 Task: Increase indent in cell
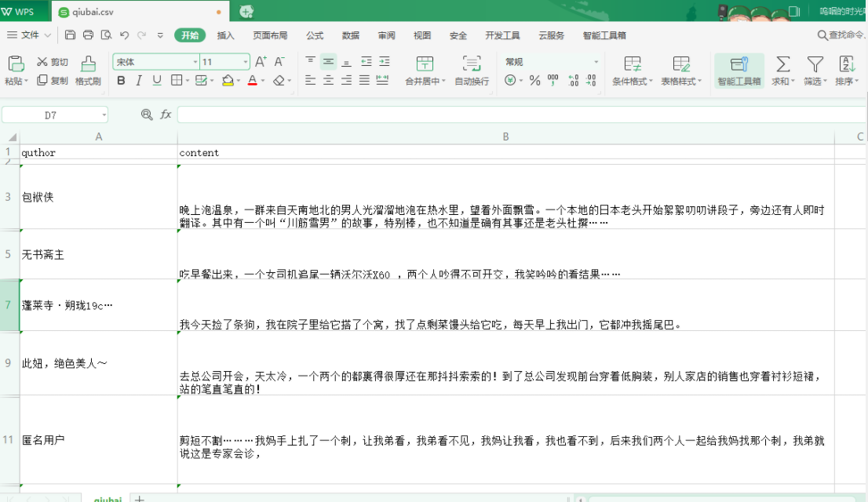point(385,61)
